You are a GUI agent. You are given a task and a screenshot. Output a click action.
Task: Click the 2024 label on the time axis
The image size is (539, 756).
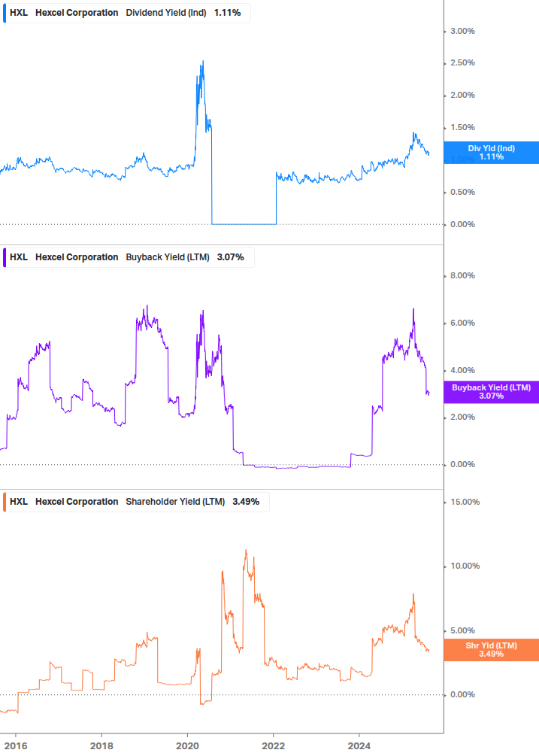click(359, 746)
